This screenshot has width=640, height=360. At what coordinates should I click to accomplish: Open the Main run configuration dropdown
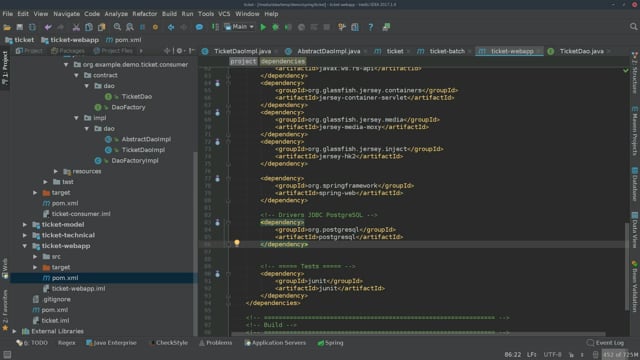tap(239, 27)
